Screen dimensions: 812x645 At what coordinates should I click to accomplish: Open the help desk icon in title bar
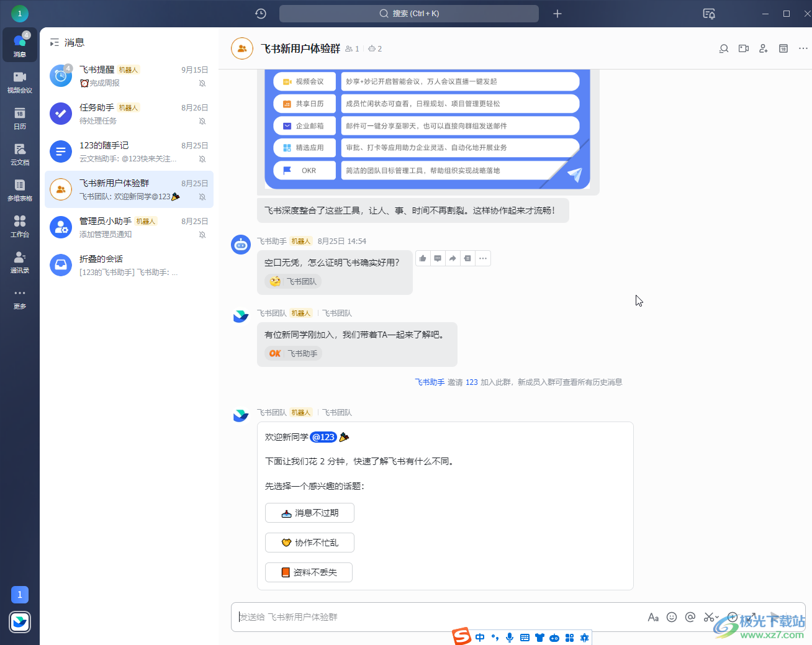tap(709, 14)
